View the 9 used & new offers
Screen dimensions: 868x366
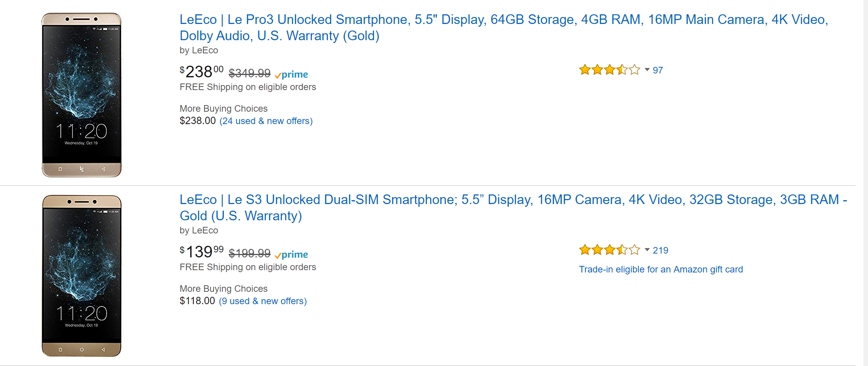(x=263, y=301)
